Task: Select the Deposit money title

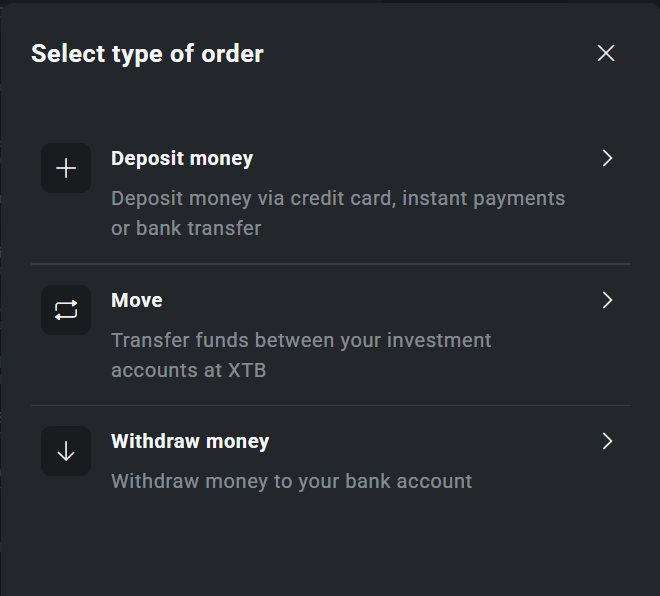Action: tap(182, 158)
